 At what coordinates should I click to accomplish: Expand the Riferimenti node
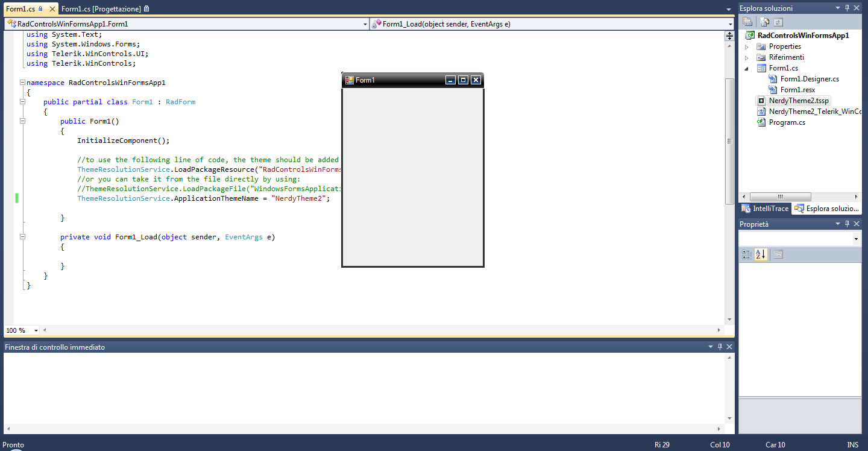(746, 57)
